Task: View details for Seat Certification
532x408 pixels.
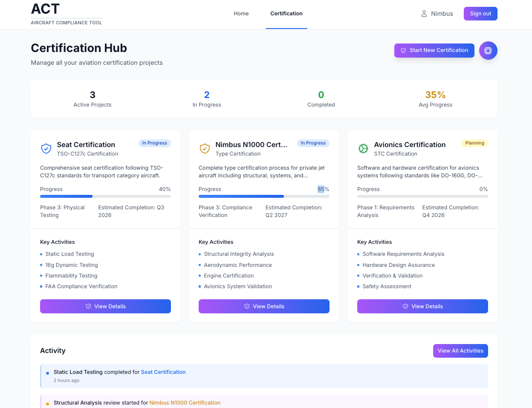Action: [x=105, y=306]
